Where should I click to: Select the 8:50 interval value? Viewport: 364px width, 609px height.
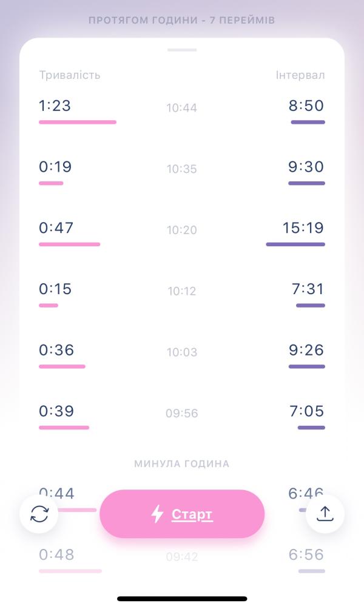306,106
